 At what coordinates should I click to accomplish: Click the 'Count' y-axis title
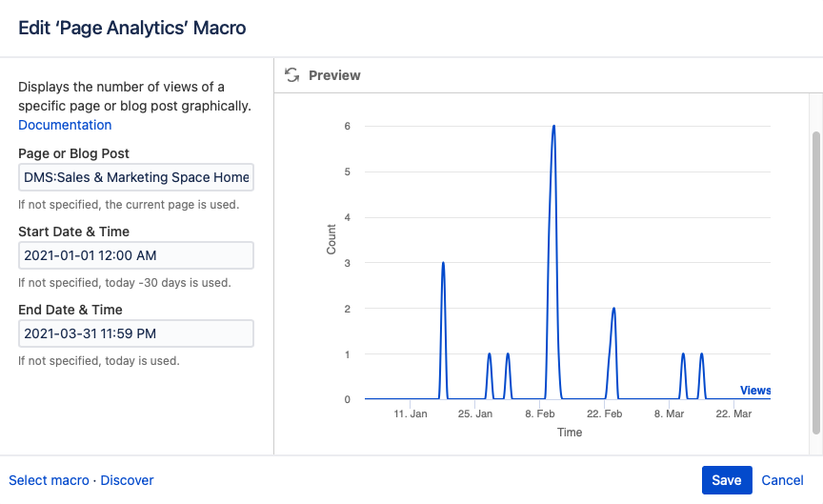tap(331, 238)
